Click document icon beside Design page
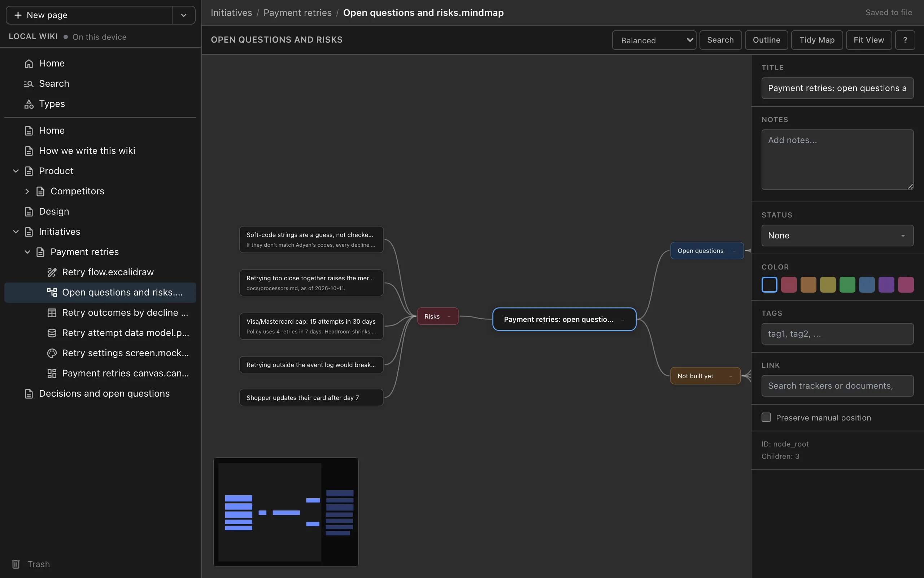The width and height of the screenshot is (924, 578). click(29, 212)
